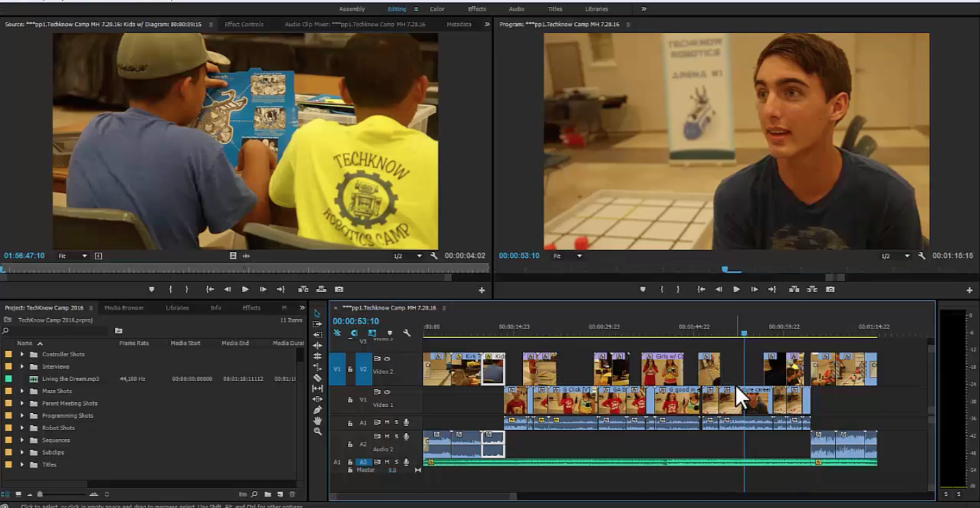Select the Pen tool
Viewport: 980px width, 508px height.
317,410
